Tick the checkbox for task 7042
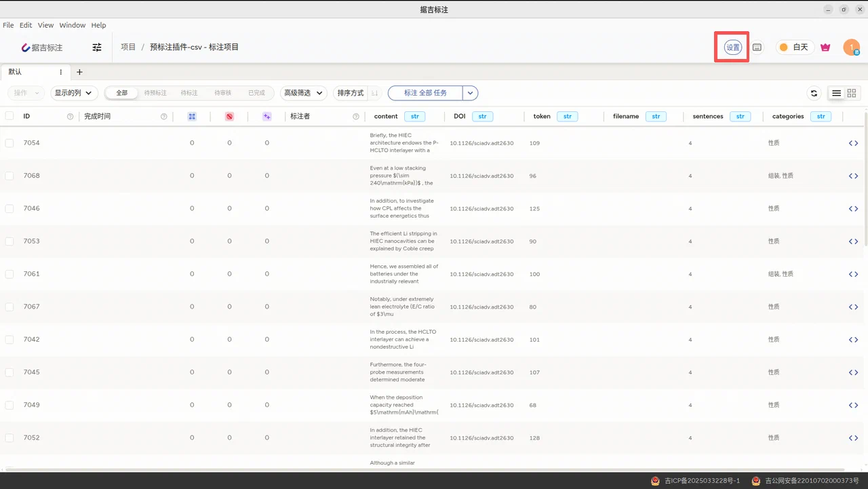Image resolution: width=868 pixels, height=489 pixels. (9, 339)
